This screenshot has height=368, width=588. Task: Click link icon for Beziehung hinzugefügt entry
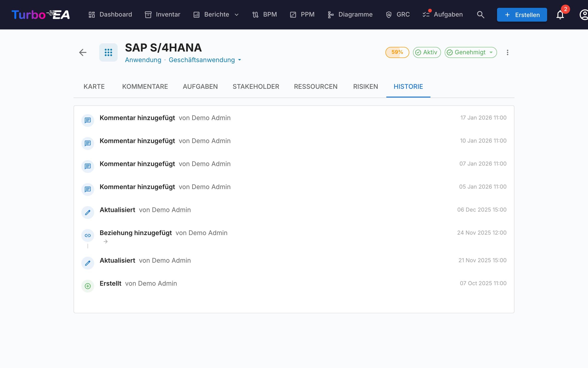(x=88, y=235)
